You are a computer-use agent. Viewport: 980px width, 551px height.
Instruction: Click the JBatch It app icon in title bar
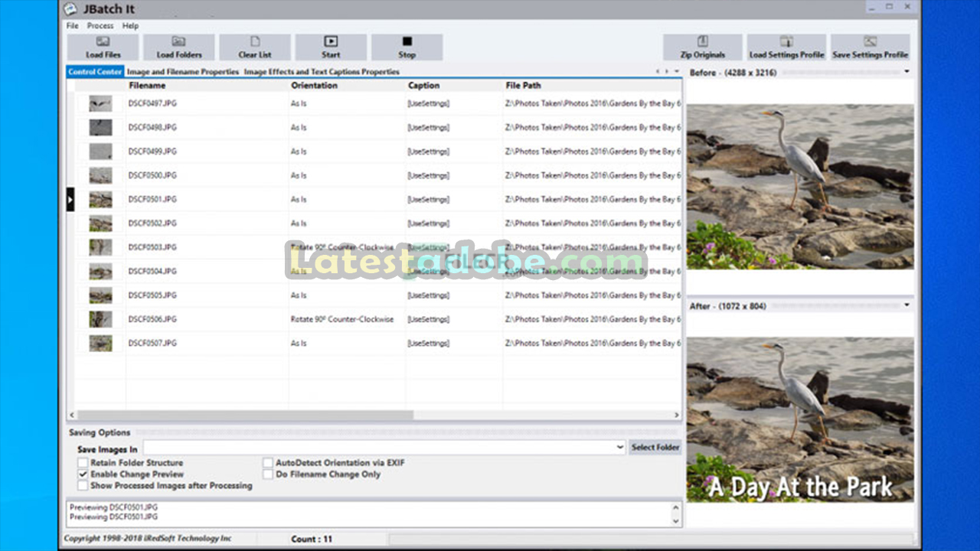[70, 9]
